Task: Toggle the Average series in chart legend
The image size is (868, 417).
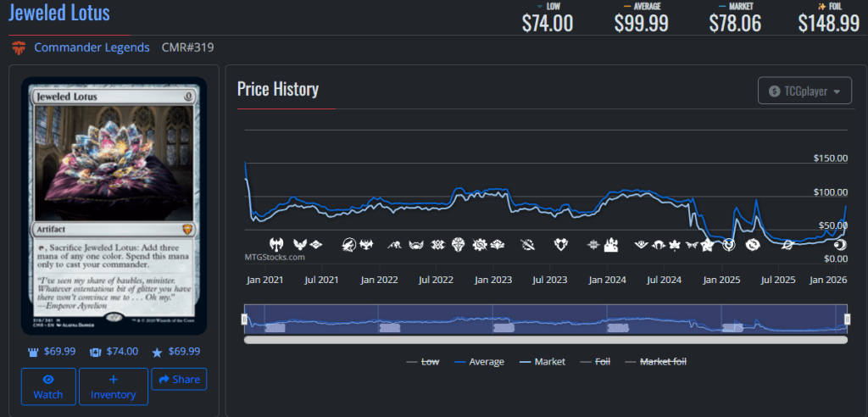Action: tap(479, 362)
